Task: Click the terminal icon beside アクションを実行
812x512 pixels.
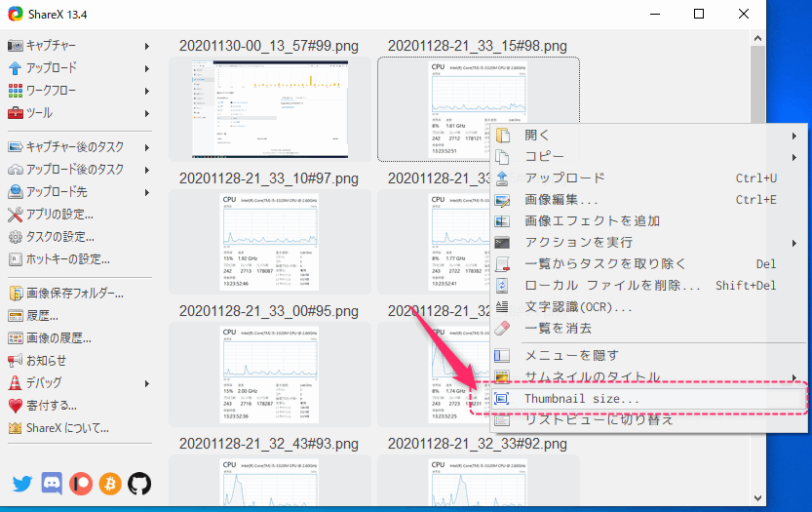Action: pyautogui.click(x=502, y=242)
